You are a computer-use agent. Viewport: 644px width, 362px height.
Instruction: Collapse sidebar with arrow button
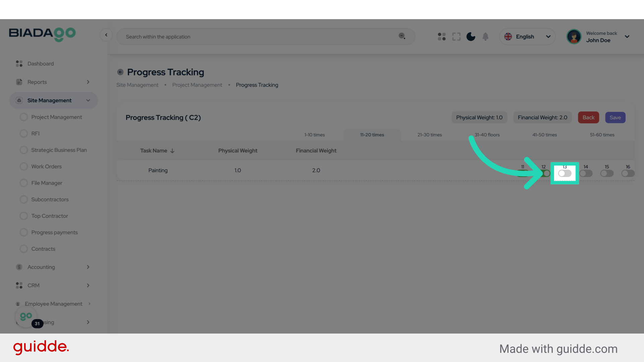click(106, 35)
